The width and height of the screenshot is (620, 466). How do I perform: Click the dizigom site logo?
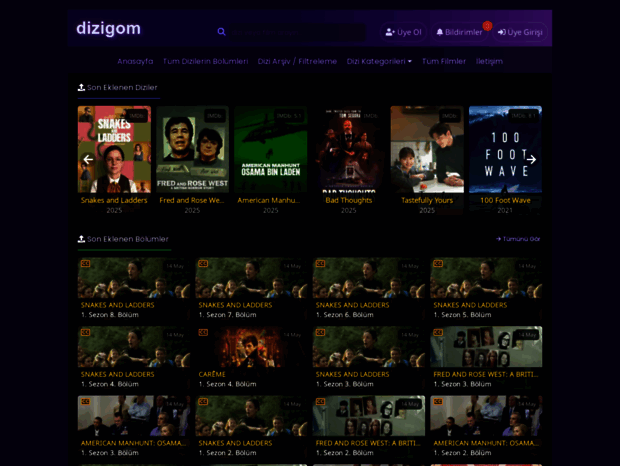108,29
